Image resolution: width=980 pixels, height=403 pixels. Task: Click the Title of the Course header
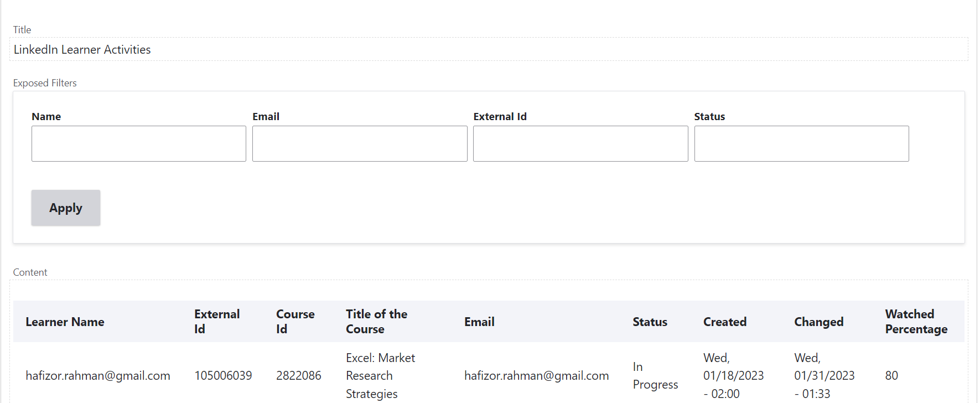coord(376,322)
